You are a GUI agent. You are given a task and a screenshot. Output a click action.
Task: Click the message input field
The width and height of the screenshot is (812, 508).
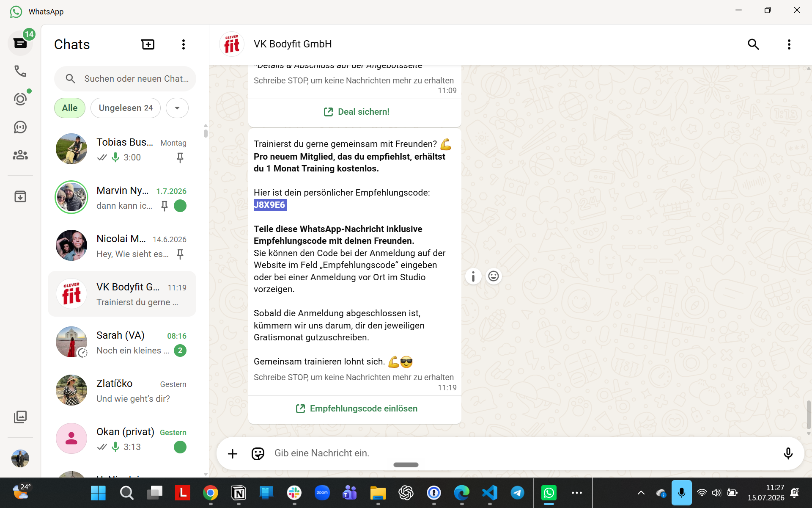pos(524,453)
